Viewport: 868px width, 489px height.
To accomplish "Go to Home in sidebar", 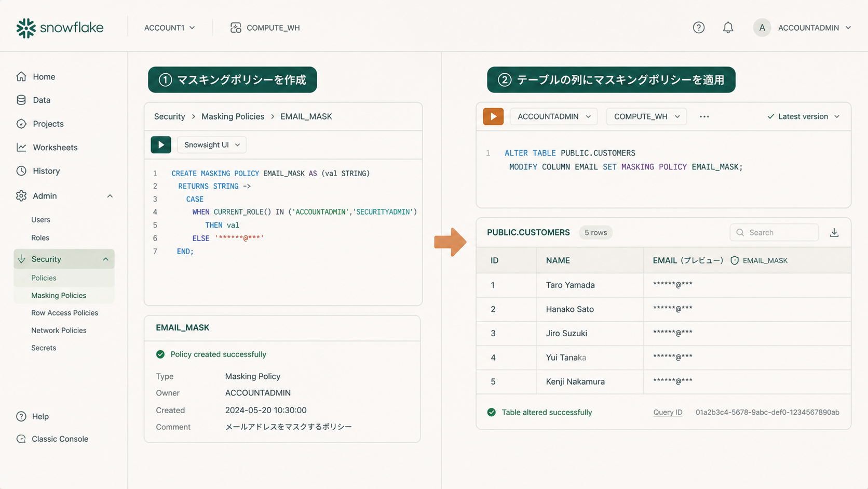I will (x=44, y=76).
